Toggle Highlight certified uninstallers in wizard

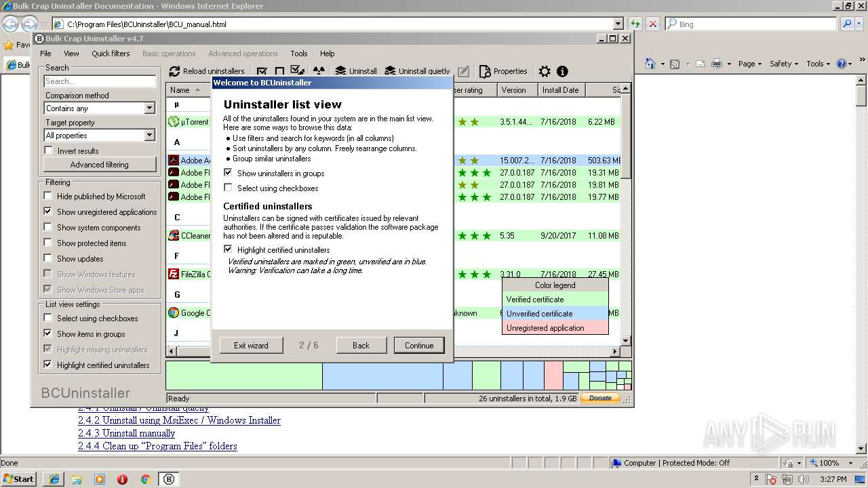228,249
